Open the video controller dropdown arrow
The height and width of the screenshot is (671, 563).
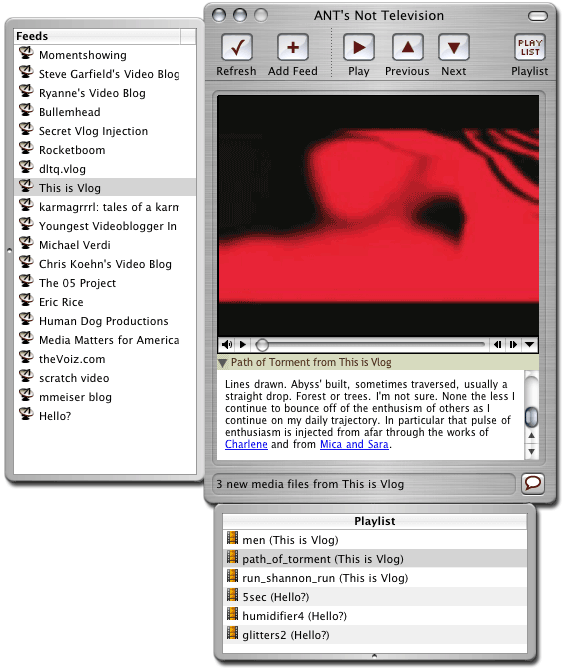click(x=529, y=344)
